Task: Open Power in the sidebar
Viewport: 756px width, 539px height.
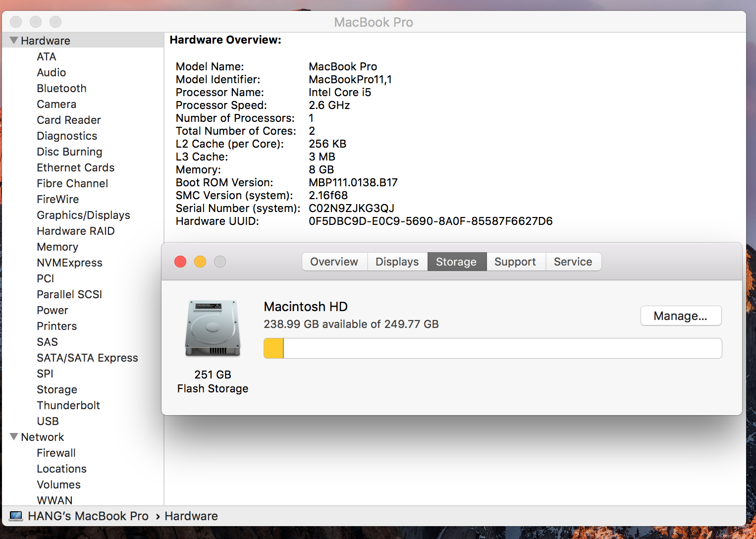Action: point(53,310)
